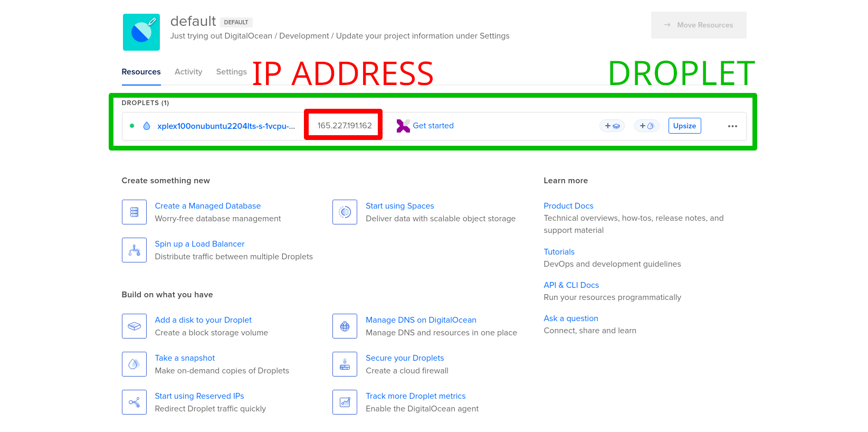This screenshot has height=432, width=868.
Task: Click 'Worry-free database management' text
Action: coord(218,219)
